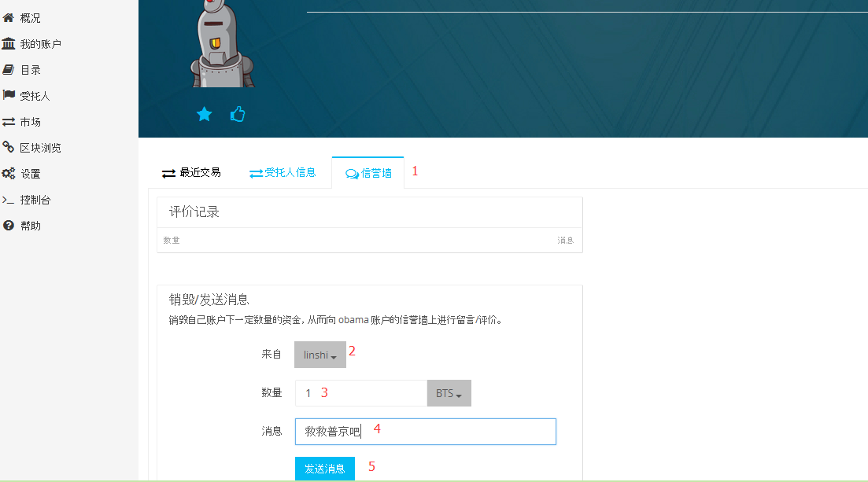The height and width of the screenshot is (482, 868).
Task: Open 市场 market page
Action: point(31,123)
